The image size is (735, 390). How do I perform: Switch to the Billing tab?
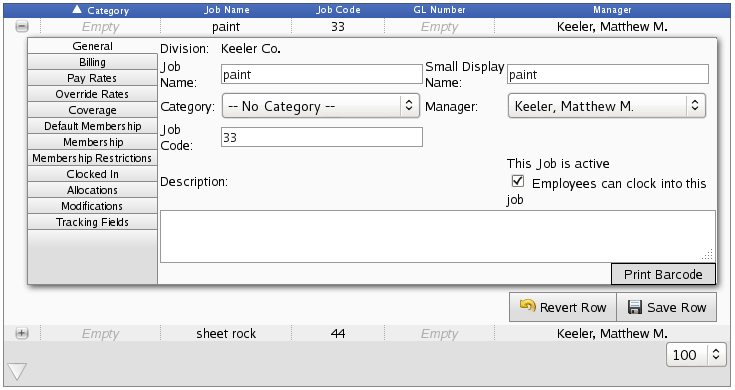tap(92, 62)
